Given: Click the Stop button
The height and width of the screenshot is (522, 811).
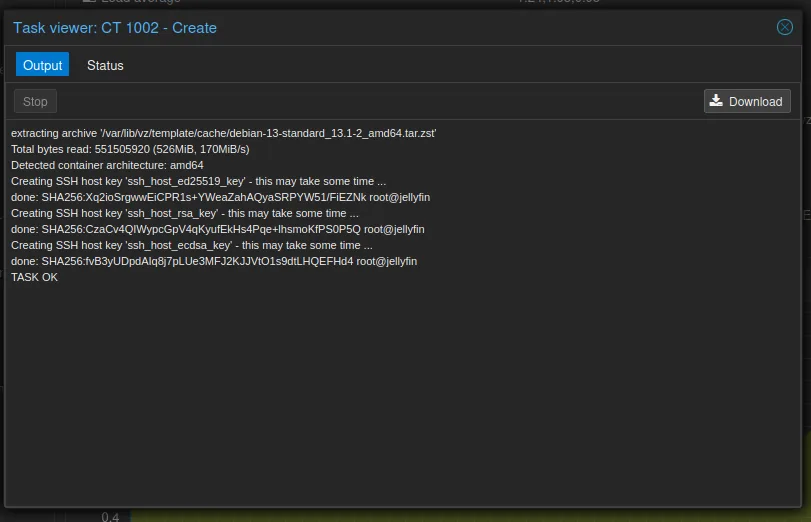Looking at the screenshot, I should point(35,101).
